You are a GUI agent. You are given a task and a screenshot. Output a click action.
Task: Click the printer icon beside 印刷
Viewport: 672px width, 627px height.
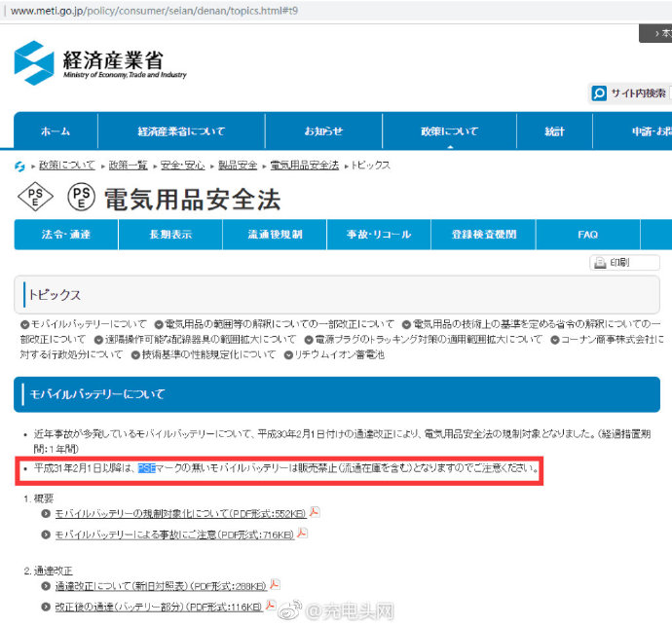(x=599, y=263)
